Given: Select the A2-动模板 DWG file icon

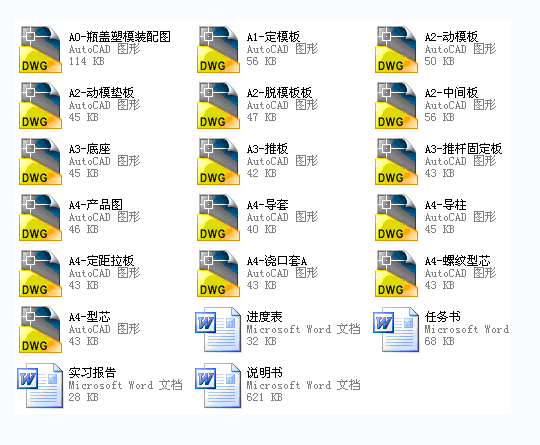Looking at the screenshot, I should pos(396,49).
